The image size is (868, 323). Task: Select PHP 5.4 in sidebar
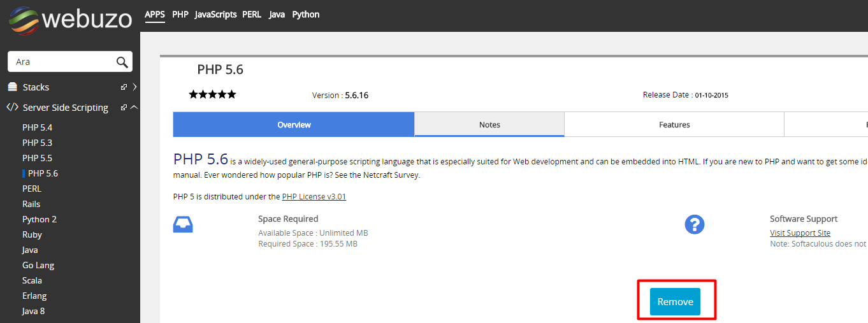pyautogui.click(x=38, y=127)
